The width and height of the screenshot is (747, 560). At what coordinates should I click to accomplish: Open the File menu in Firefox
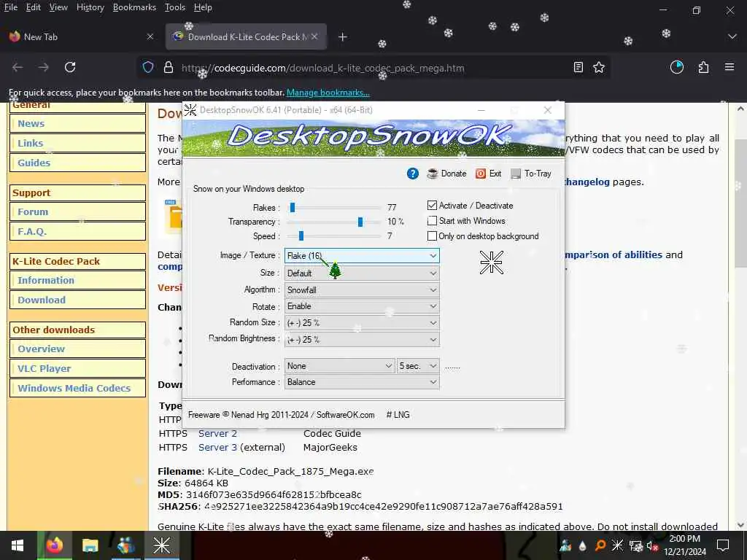(x=10, y=7)
